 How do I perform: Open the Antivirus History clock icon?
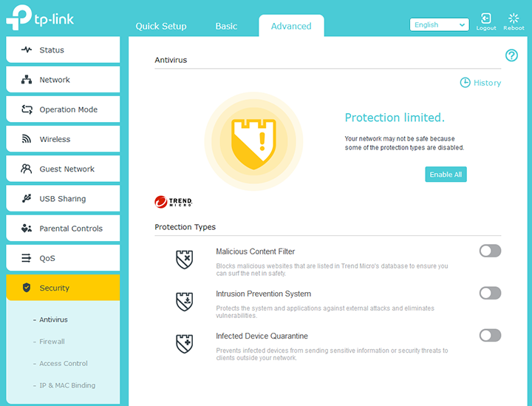tap(465, 83)
